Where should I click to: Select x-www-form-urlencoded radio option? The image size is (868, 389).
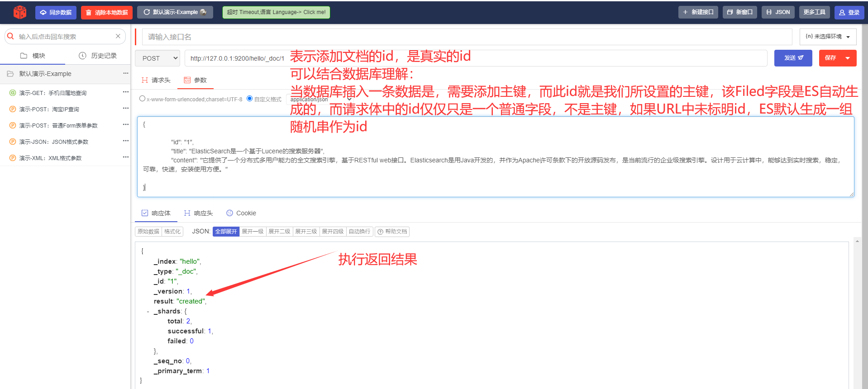(143, 99)
